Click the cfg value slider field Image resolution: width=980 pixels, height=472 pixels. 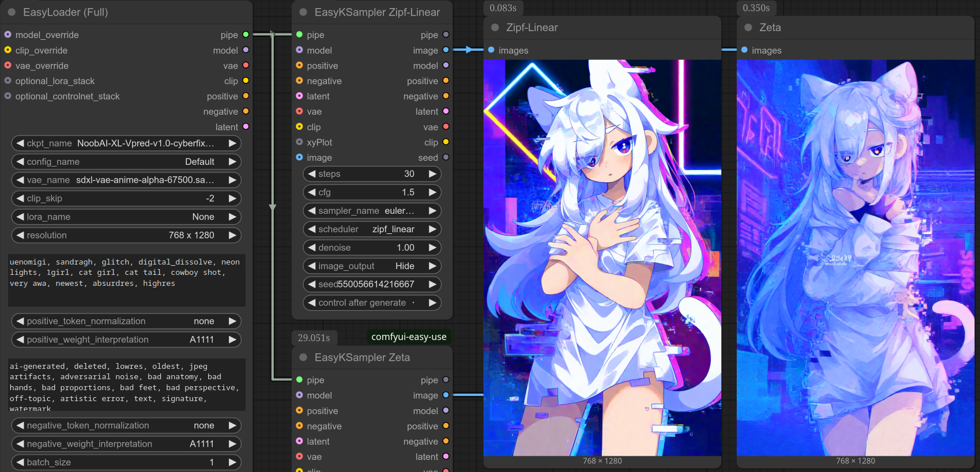372,192
